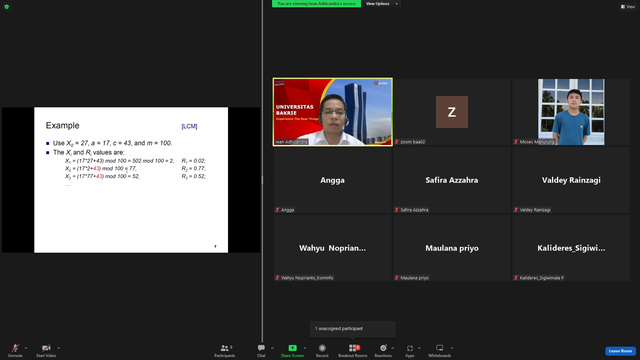Click the green viewing-screen notification banner
Screen dimensions: 640x360
point(316,4)
